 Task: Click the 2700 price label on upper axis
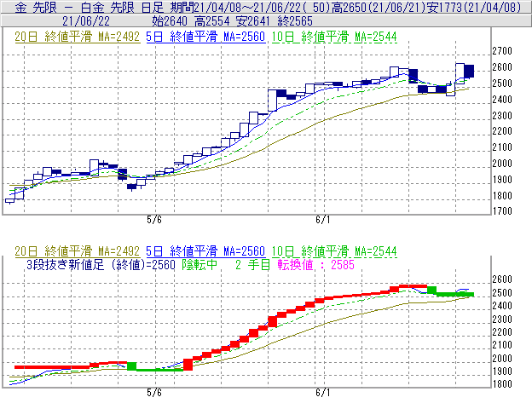502,51
